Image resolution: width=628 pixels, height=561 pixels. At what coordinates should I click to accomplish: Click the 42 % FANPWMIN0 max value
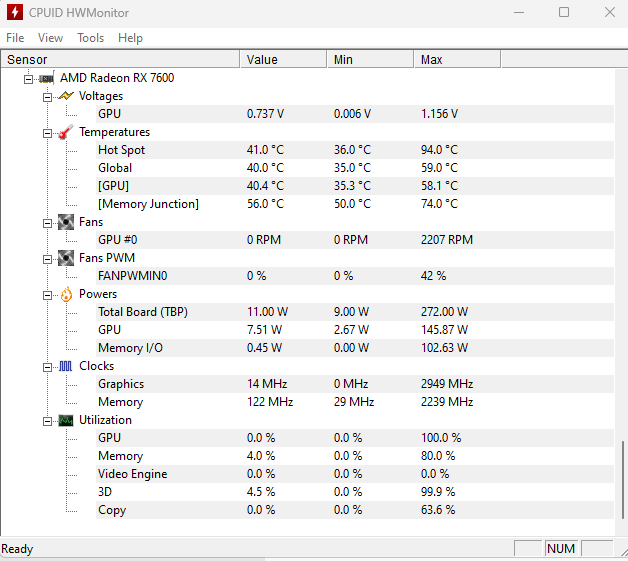tap(433, 276)
